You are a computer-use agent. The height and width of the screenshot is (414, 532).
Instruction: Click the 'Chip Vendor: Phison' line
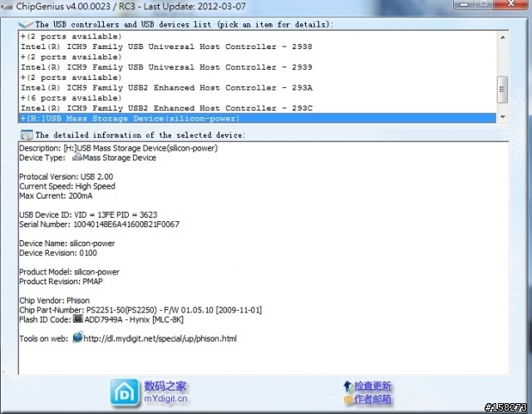[54, 301]
